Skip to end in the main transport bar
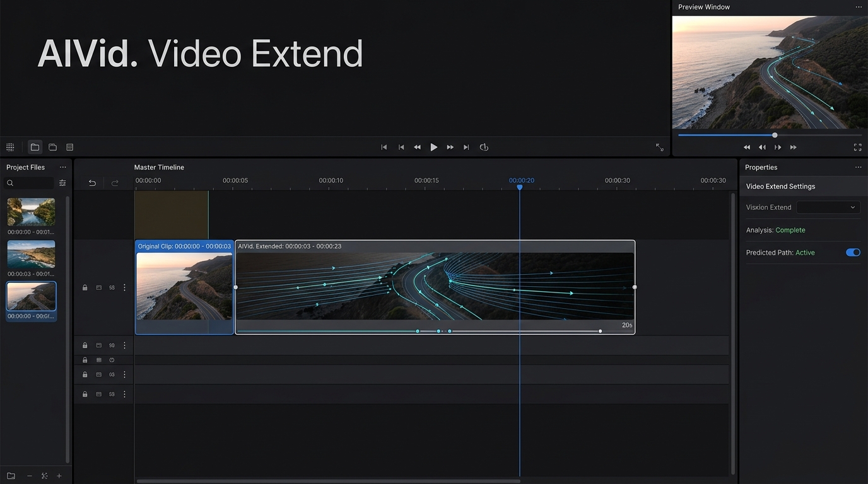This screenshot has width=868, height=484. (466, 147)
